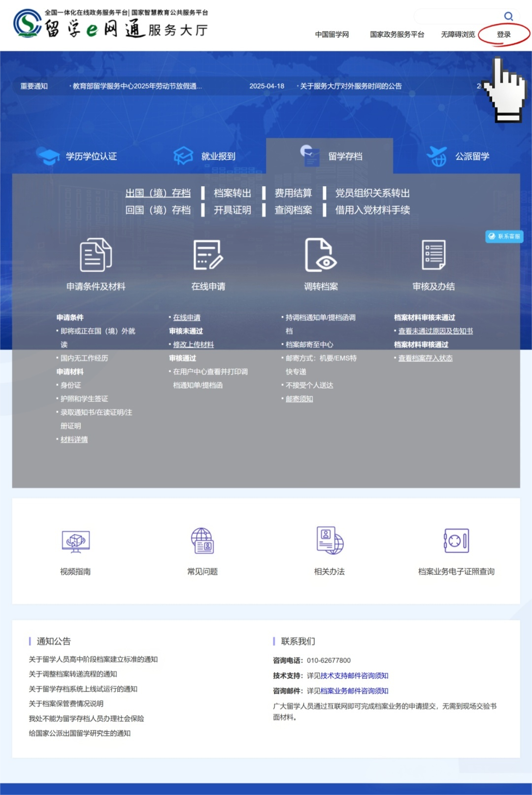Click the 常见问题 label text

tap(202, 571)
